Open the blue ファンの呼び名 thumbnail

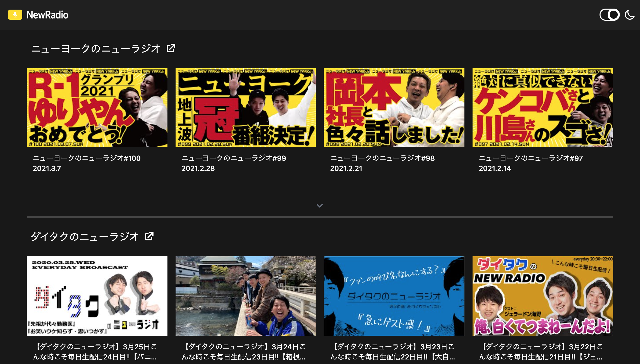coord(394,296)
